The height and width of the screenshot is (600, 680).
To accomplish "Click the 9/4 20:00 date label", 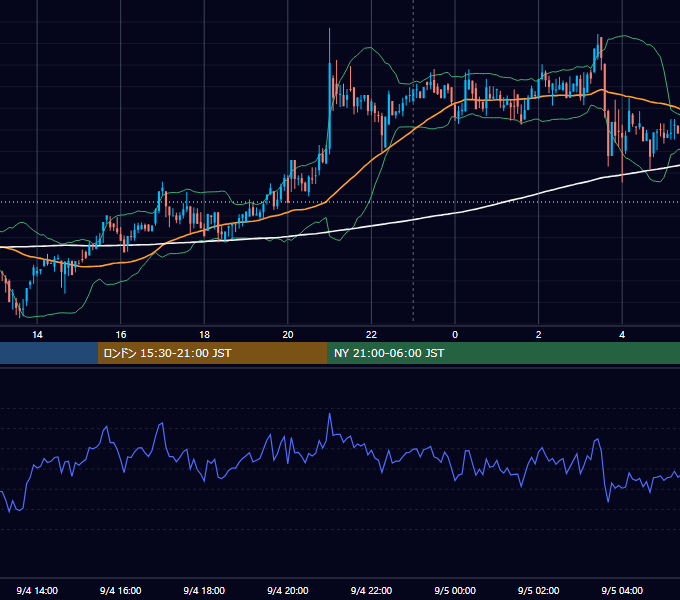I will 288,591.
